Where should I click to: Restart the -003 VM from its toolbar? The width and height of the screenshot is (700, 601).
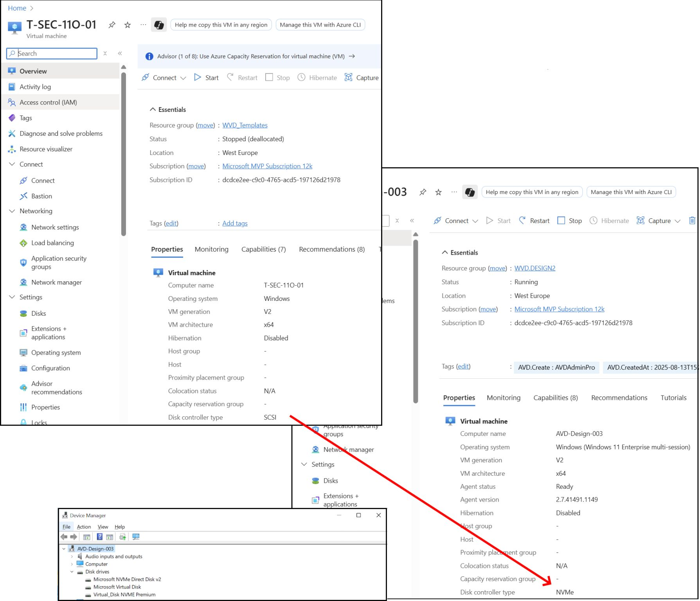[x=534, y=221]
